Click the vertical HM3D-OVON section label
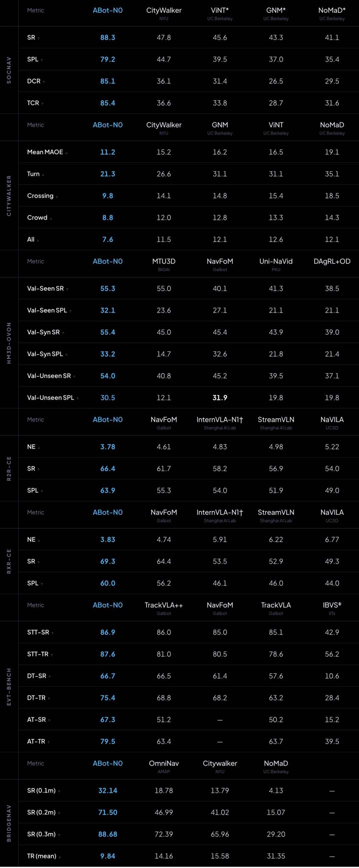Screen dimensions: 359x868 [9, 343]
